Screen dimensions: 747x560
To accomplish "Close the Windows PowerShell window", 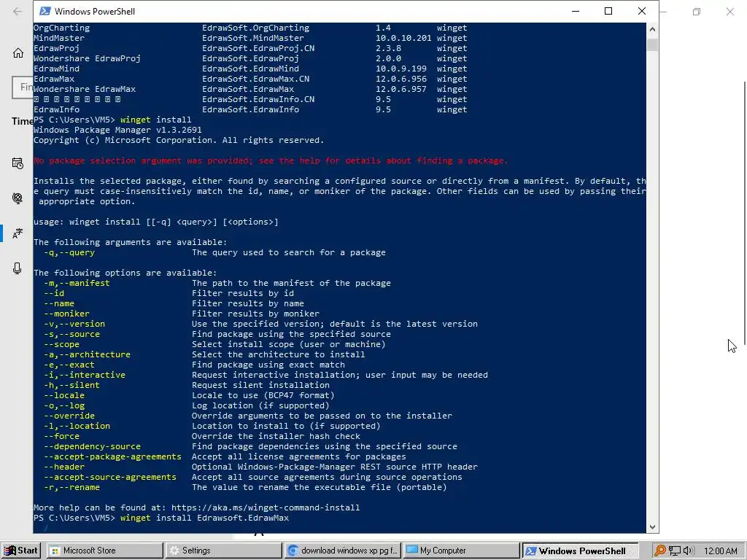I will click(642, 11).
